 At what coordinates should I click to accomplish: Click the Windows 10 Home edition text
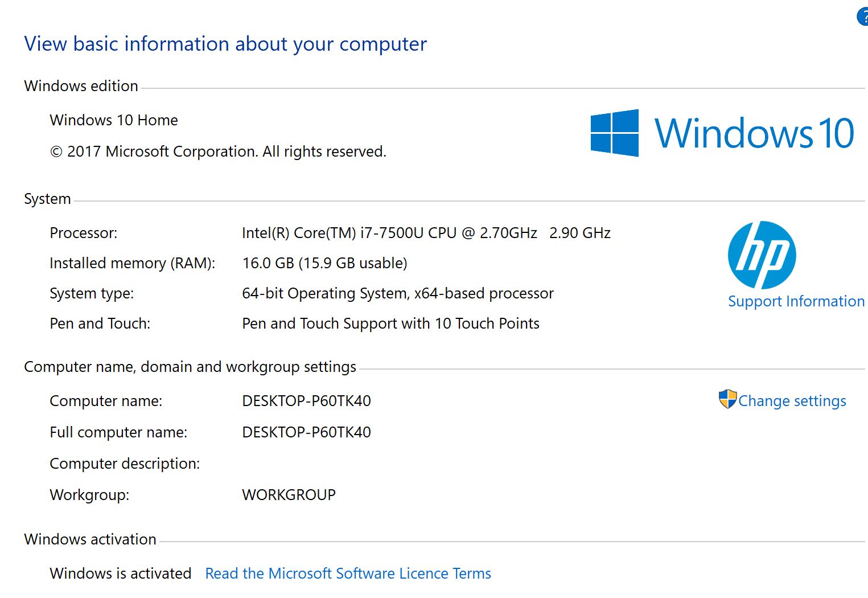point(114,120)
